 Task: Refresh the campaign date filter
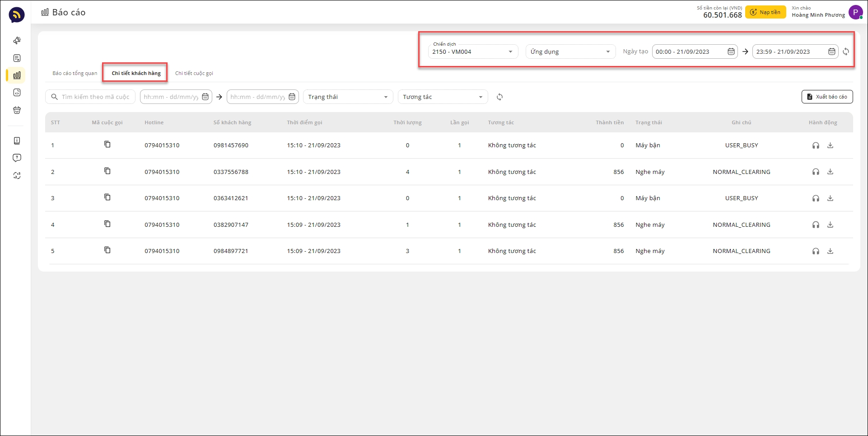[846, 52]
